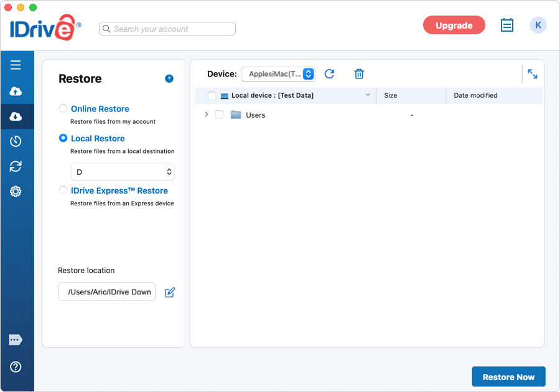This screenshot has height=392, width=560.
Task: Open Settings gear in sidebar
Action: tap(16, 192)
